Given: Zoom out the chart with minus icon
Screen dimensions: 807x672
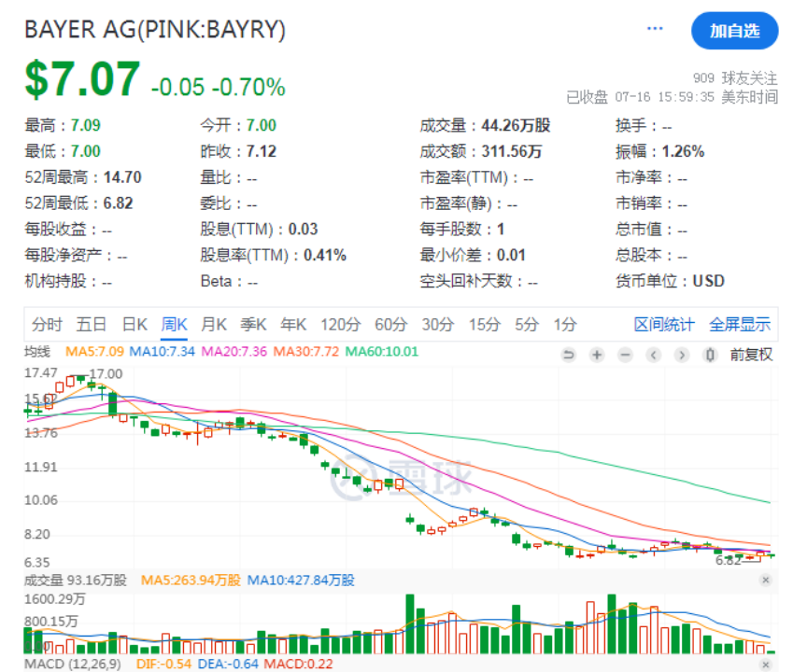Looking at the screenshot, I should [x=625, y=355].
